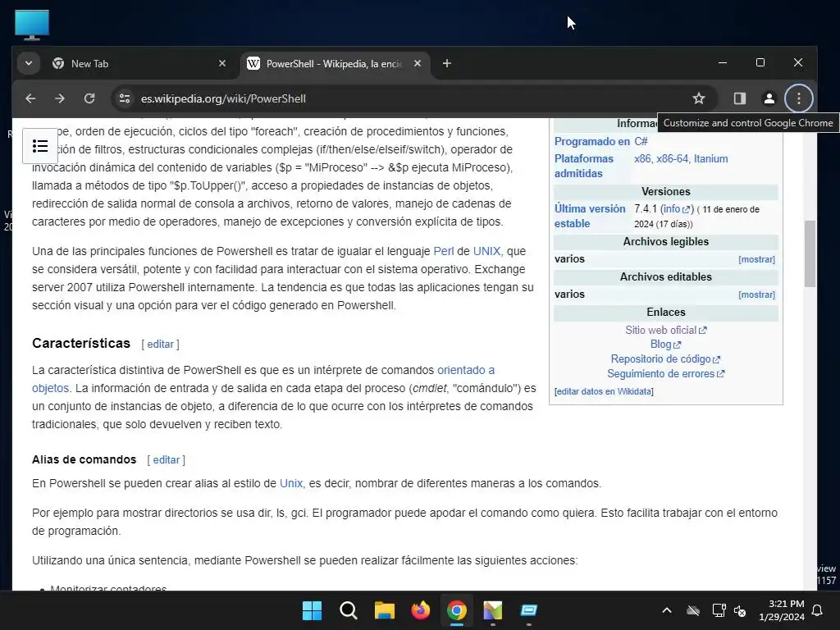Viewport: 840px width, 630px height.
Task: Open the Blog external link
Action: click(666, 345)
